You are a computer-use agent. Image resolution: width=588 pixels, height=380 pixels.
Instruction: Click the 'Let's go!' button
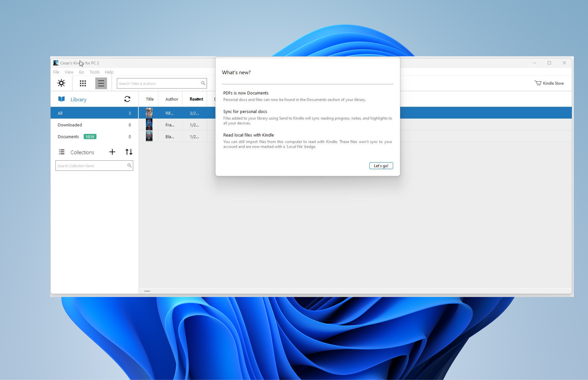coord(381,166)
